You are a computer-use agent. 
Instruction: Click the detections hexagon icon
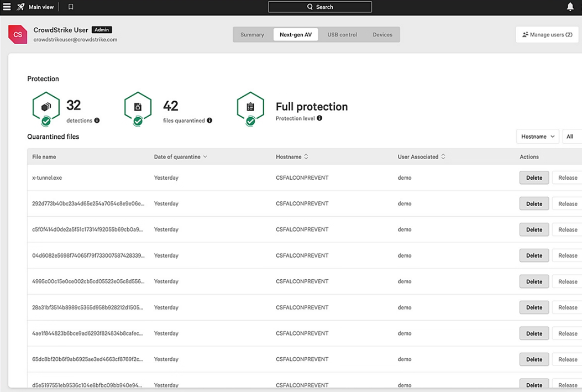pos(46,107)
